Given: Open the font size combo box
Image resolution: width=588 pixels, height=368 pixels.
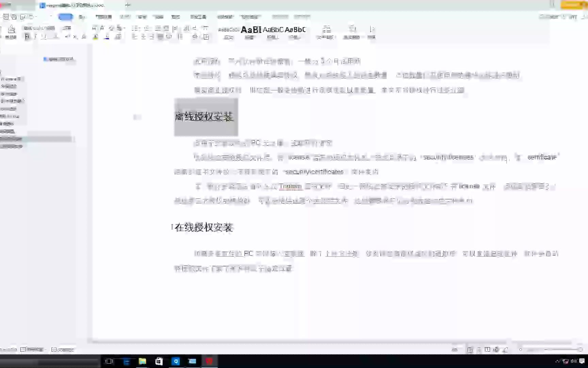Looking at the screenshot, I should point(67,28).
